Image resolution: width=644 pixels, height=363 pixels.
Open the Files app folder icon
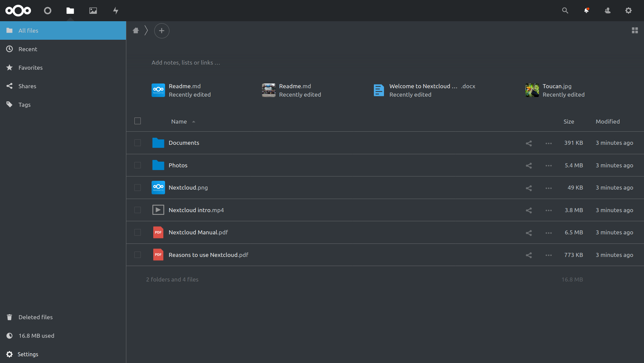[x=70, y=10]
